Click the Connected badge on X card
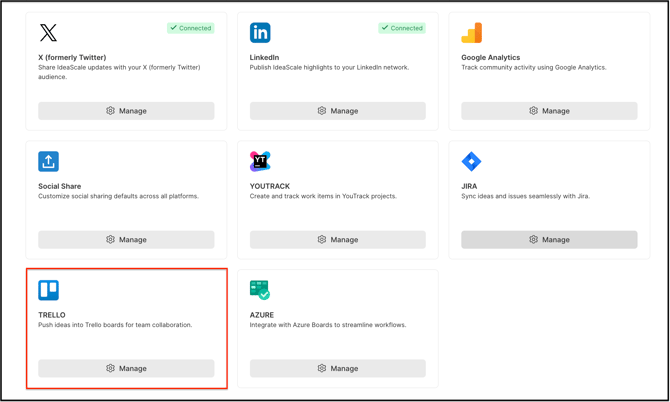This screenshot has height=402, width=670. point(190,28)
